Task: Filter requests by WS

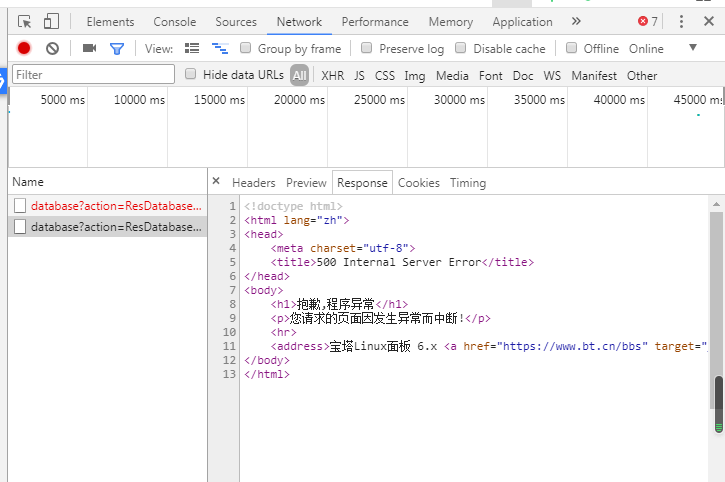Action: (x=552, y=75)
